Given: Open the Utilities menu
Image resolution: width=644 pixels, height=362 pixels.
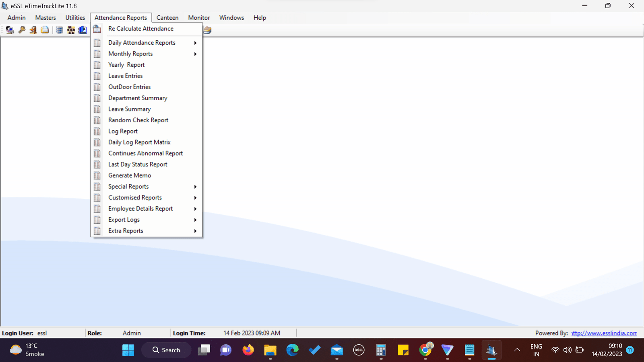Looking at the screenshot, I should [x=75, y=18].
